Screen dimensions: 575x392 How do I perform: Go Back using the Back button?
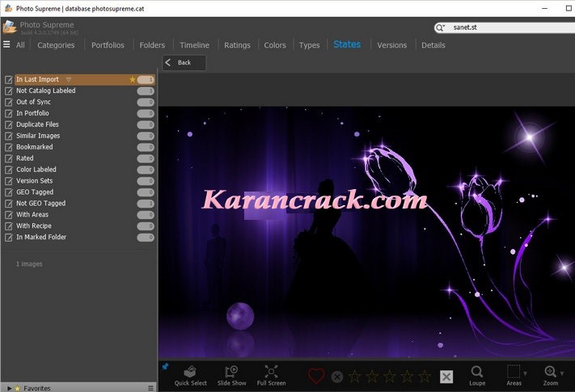click(184, 63)
